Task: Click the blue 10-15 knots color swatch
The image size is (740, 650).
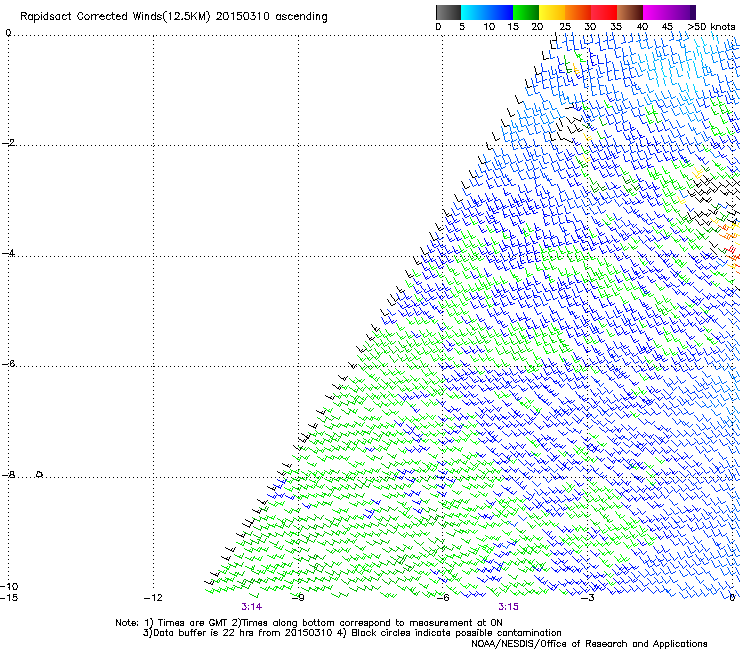Action: pos(500,12)
